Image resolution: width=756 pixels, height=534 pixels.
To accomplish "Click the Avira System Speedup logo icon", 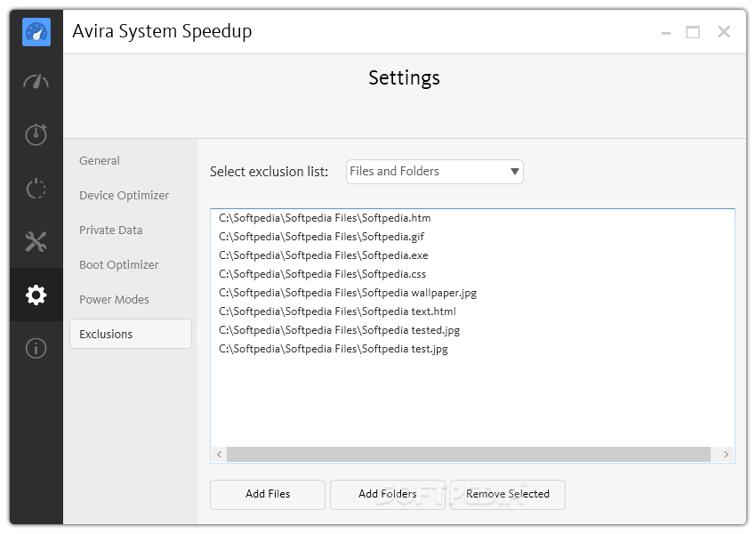I will [x=36, y=32].
